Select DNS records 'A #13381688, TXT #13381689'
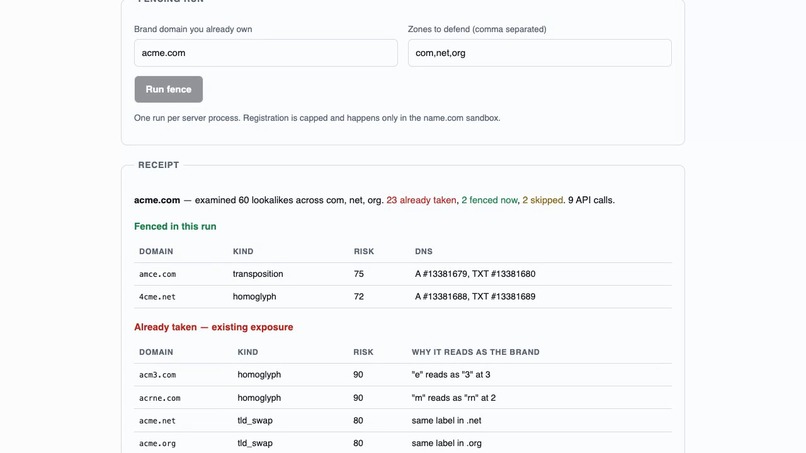Image resolution: width=806 pixels, height=453 pixels. (475, 297)
